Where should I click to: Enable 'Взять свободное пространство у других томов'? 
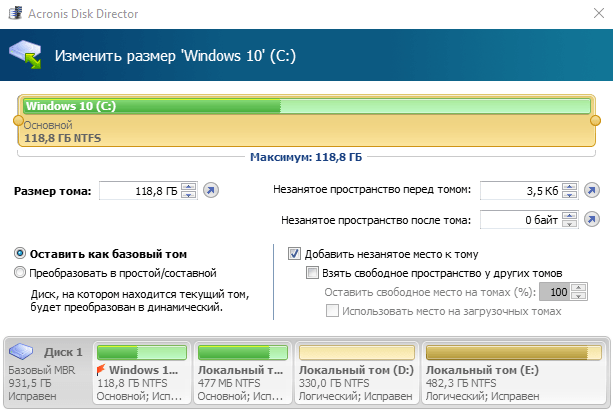pos(312,272)
